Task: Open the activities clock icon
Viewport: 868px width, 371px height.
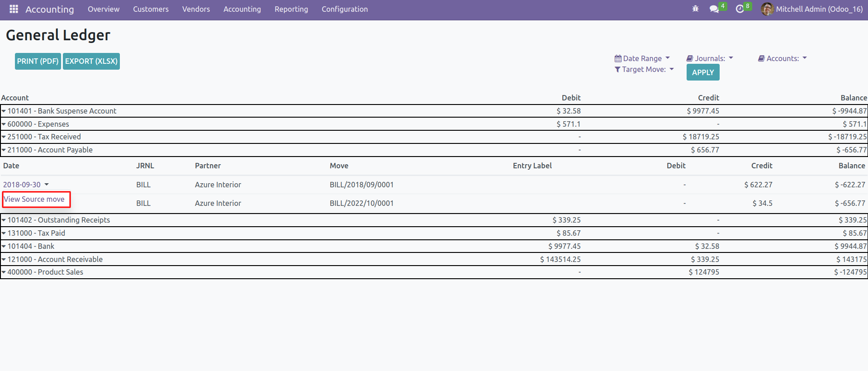Action: (x=740, y=9)
